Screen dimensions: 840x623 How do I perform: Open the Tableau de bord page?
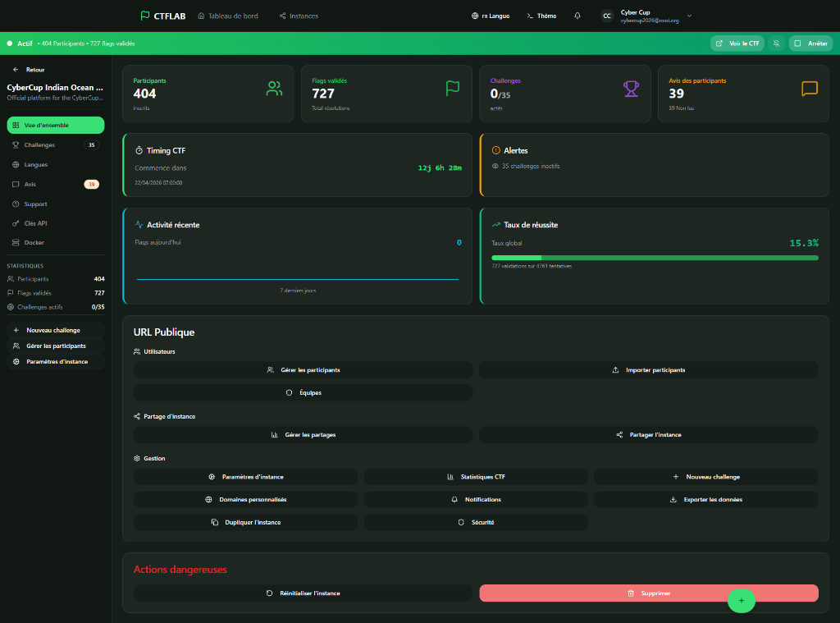[x=228, y=16]
